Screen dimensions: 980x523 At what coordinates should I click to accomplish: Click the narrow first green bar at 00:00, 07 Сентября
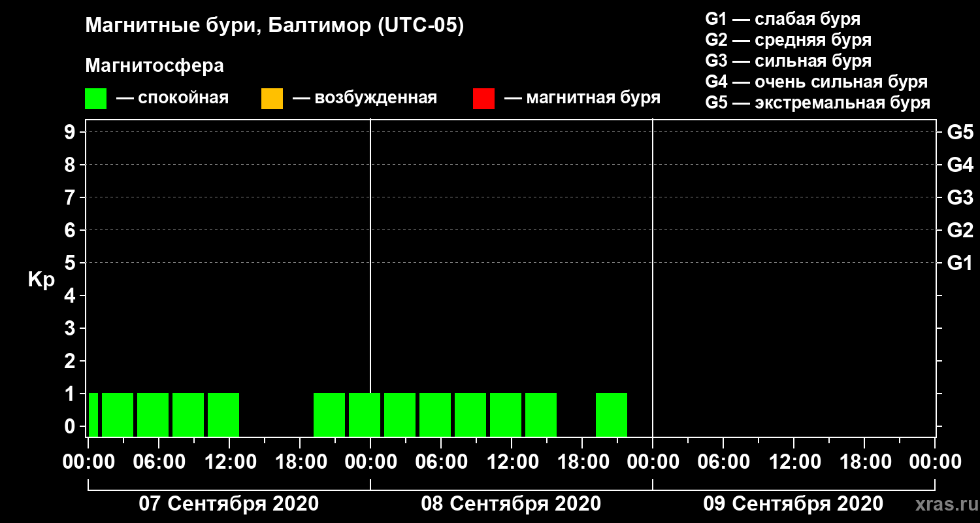point(93,414)
